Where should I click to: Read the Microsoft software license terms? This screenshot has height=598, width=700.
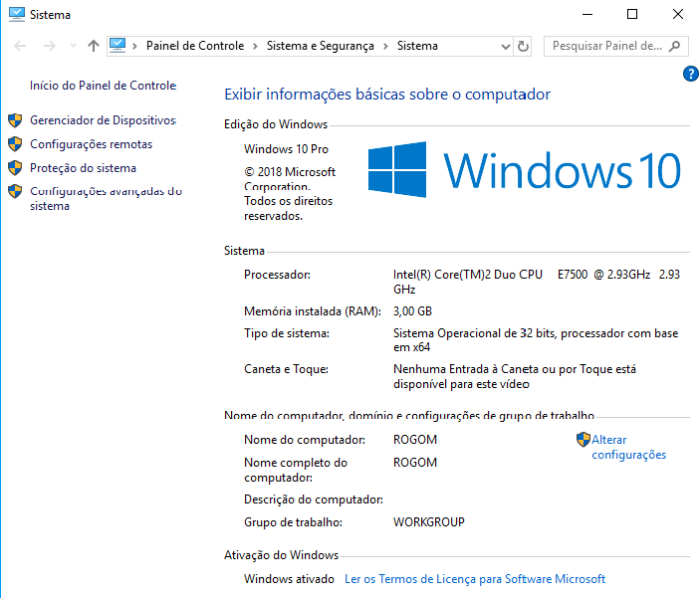point(475,579)
